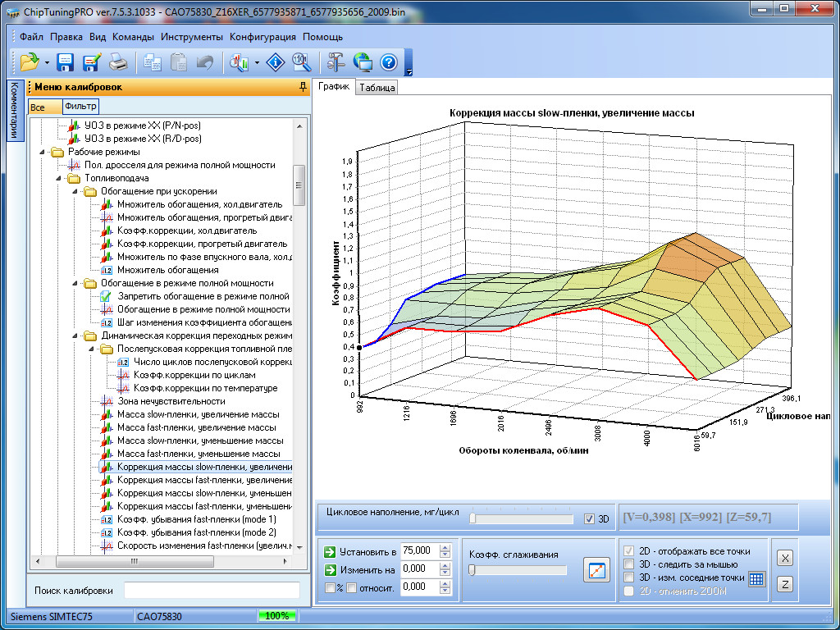
Task: Open the 'Инструменты' menu
Action: point(191,37)
